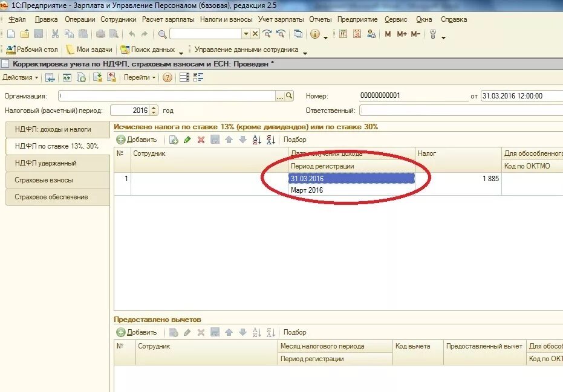This screenshot has width=563, height=392.
Task: Open Справка menu
Action: point(454,19)
